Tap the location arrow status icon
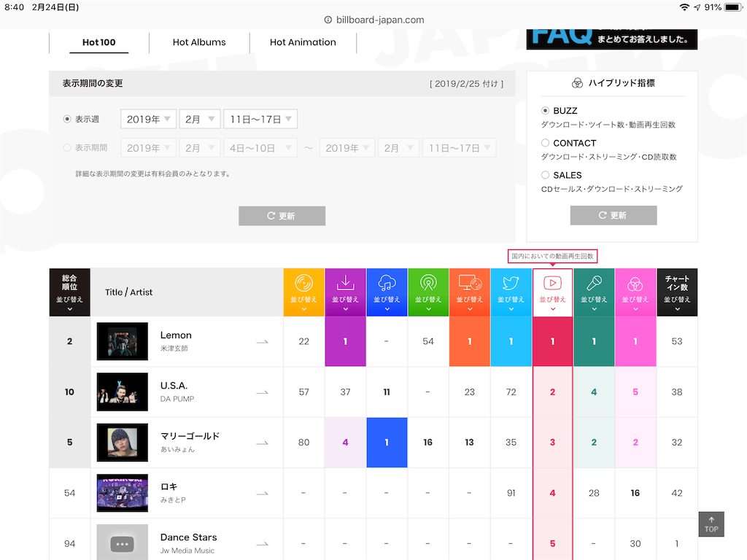The width and height of the screenshot is (747, 560). (x=697, y=7)
